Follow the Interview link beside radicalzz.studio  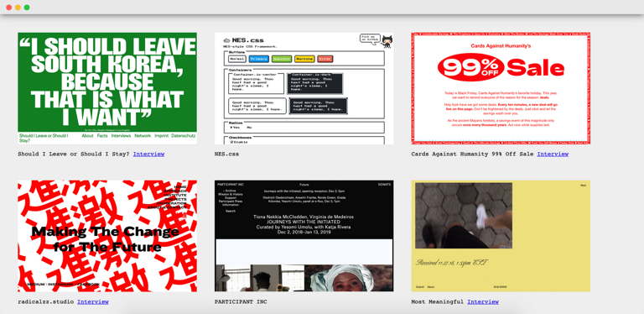point(93,301)
